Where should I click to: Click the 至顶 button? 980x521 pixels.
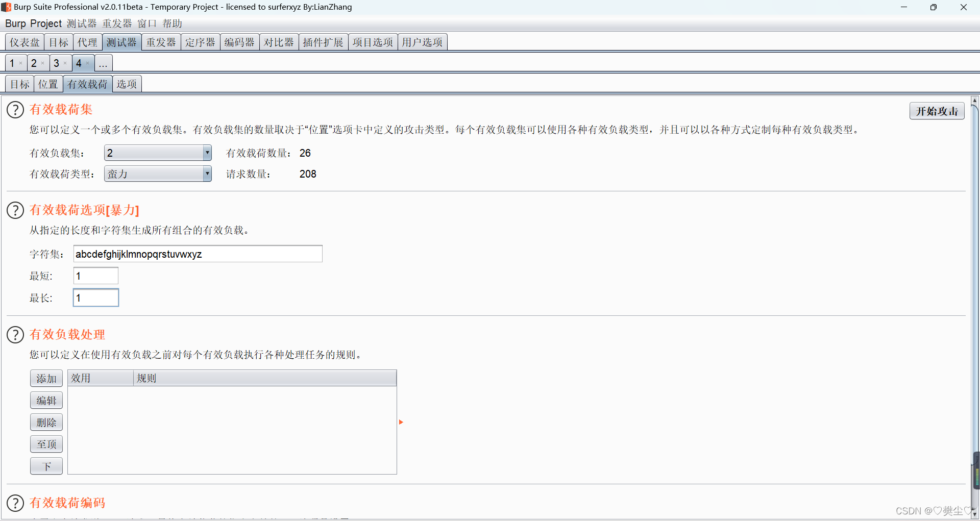click(x=46, y=444)
